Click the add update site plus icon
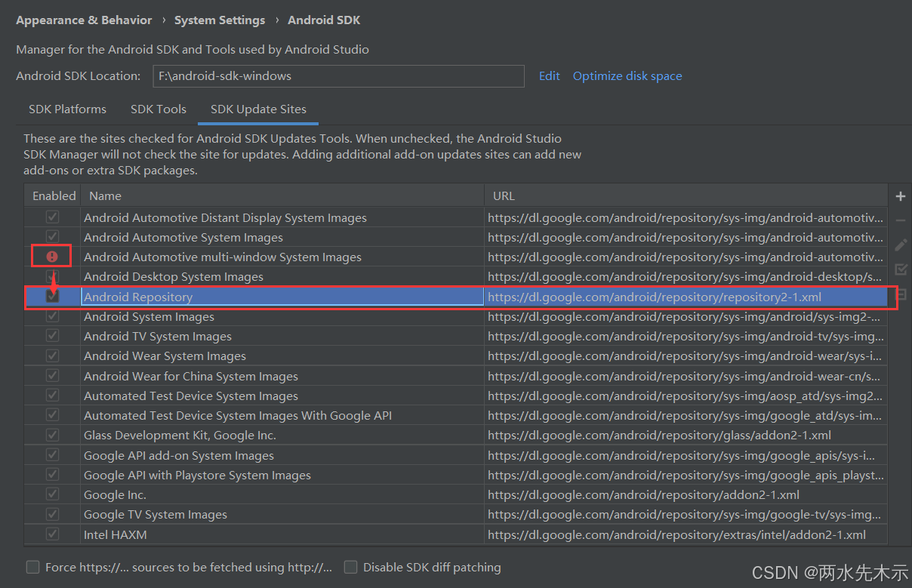The width and height of the screenshot is (912, 588). click(x=900, y=195)
